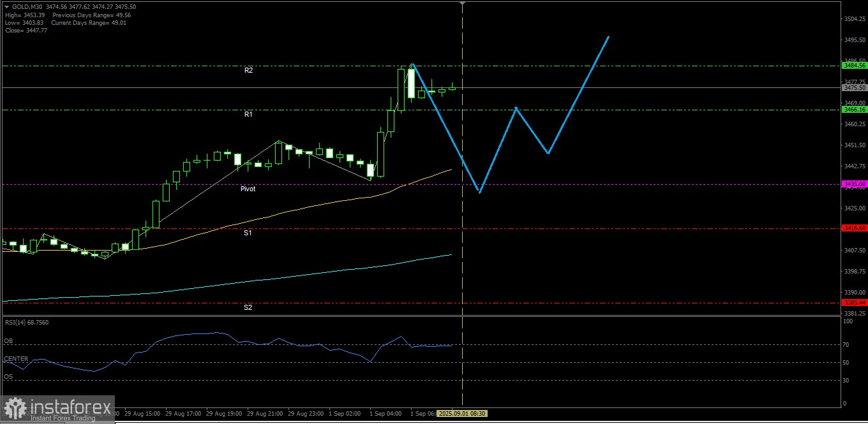
Task: Click the 3407.50 price axis value
Action: click(855, 250)
